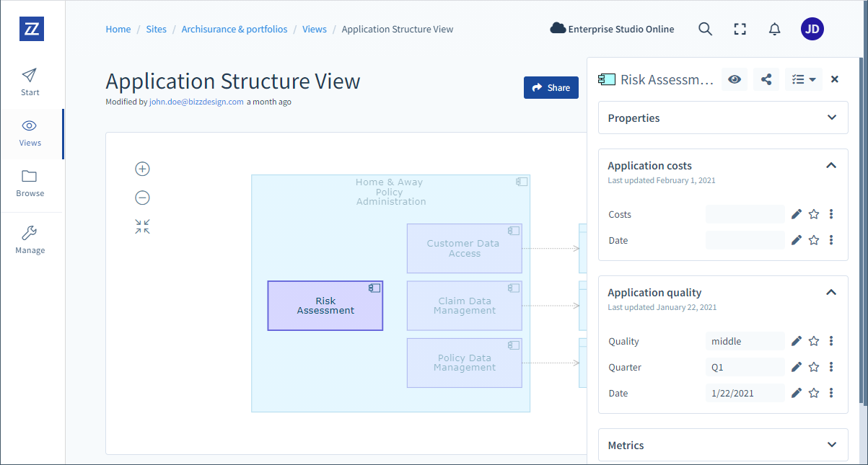Open the Archisurance & portfolios breadcrumb link
This screenshot has width=868, height=465.
pos(234,30)
